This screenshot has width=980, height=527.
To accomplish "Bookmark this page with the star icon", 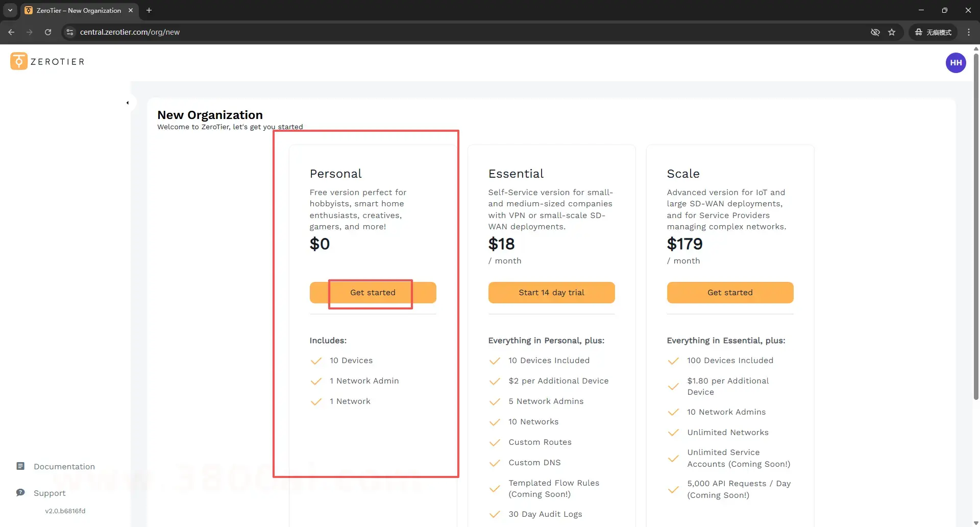I will [892, 32].
